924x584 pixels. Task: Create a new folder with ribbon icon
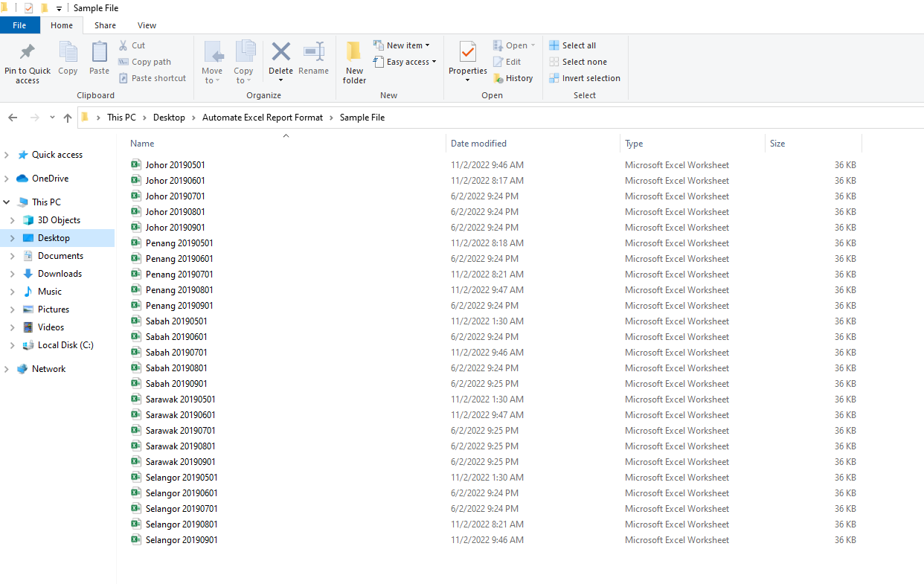pos(354,52)
